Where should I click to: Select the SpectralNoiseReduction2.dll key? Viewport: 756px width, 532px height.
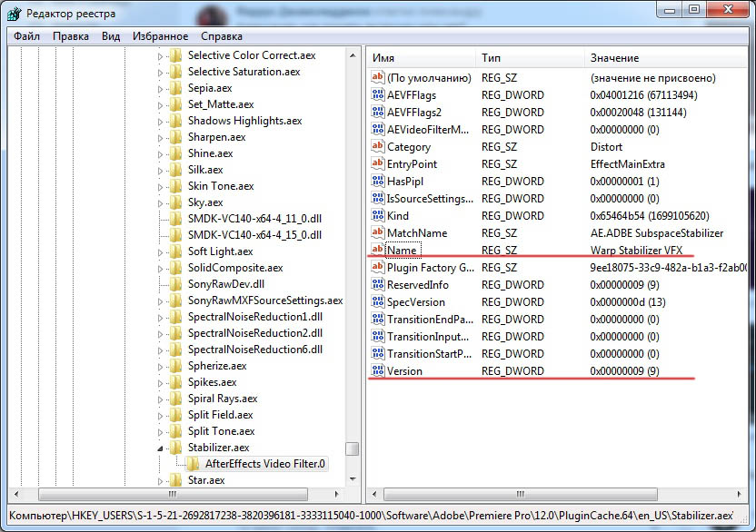[x=255, y=333]
